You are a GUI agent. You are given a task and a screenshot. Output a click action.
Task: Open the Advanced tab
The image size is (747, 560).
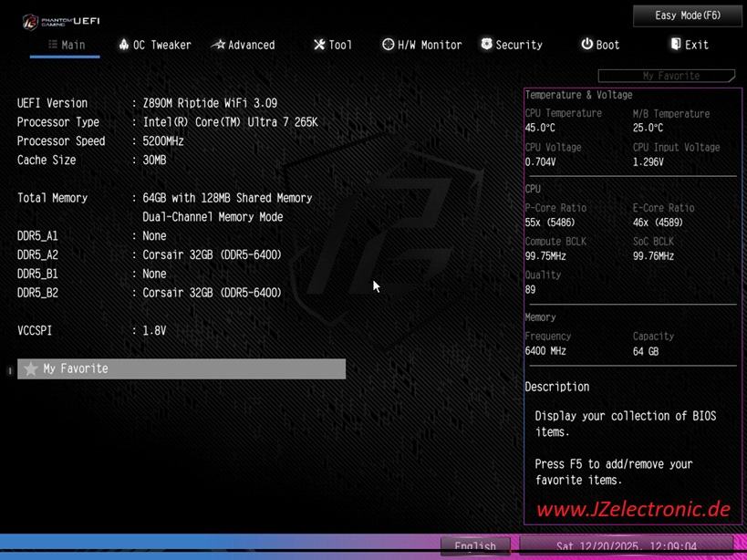coord(243,46)
